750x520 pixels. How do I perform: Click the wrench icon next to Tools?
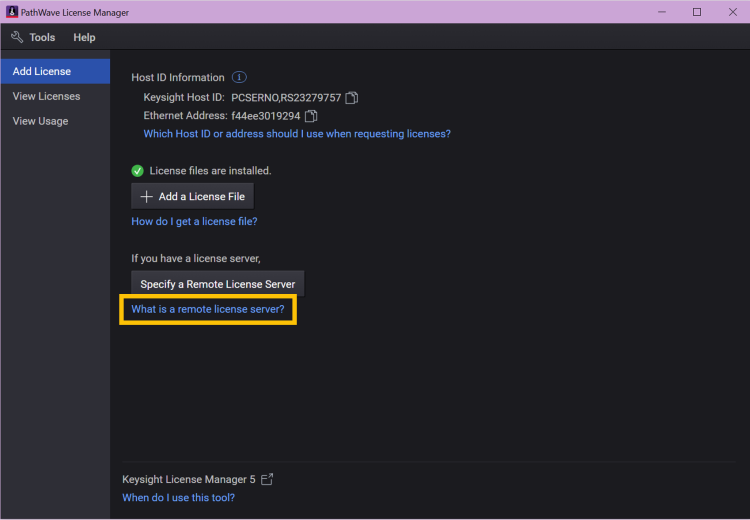[17, 37]
